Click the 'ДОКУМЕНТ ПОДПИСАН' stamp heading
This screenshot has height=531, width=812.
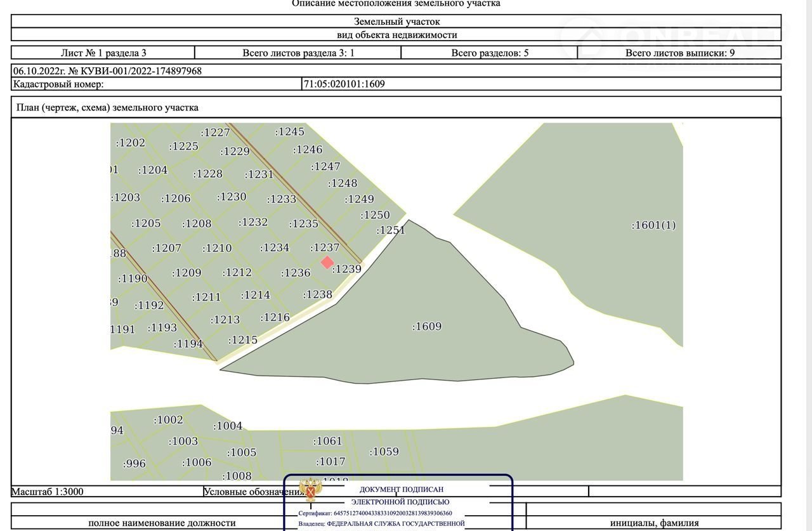coord(402,489)
